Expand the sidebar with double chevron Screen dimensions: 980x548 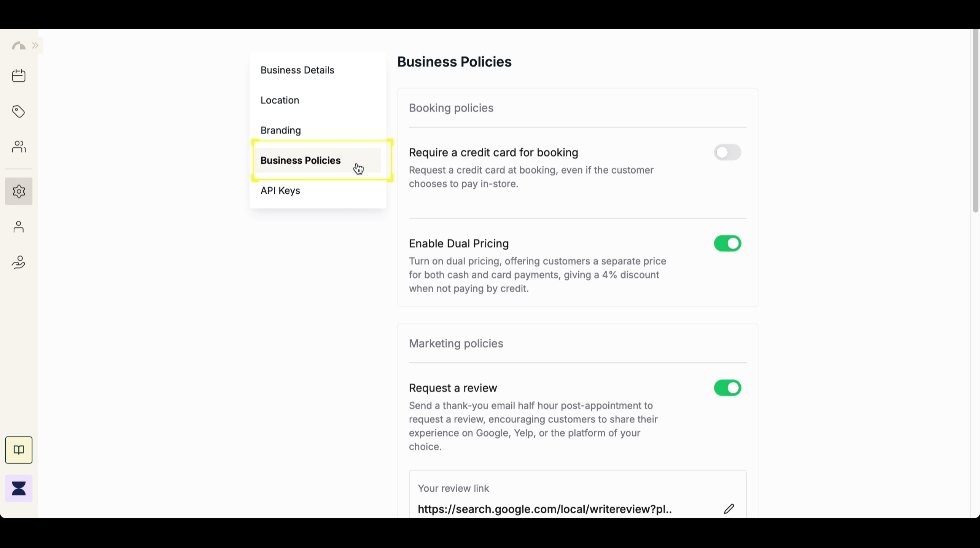coord(35,45)
